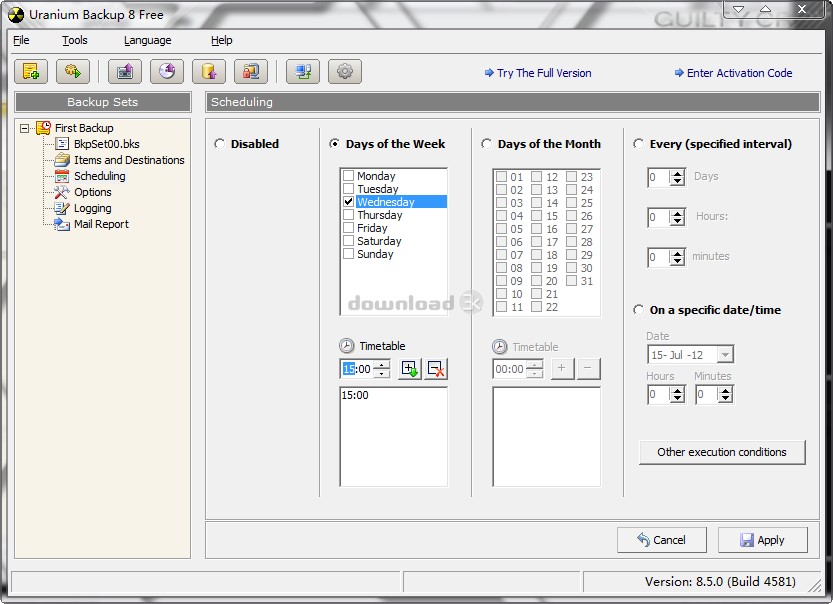
Task: Click the specific date Hours spinner arrows
Action: pyautogui.click(x=677, y=394)
